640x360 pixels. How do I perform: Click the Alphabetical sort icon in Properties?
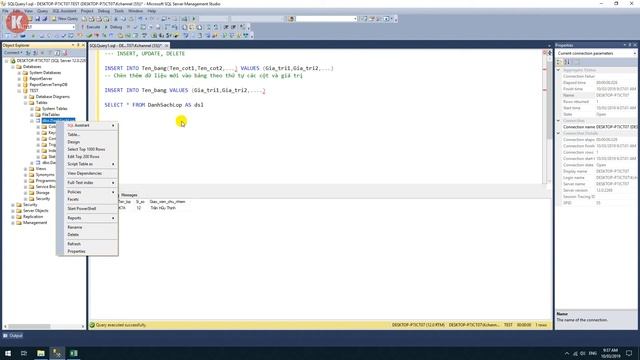click(x=567, y=62)
